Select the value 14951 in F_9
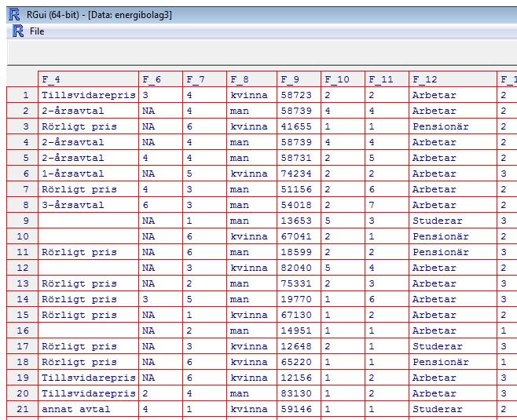 299,331
